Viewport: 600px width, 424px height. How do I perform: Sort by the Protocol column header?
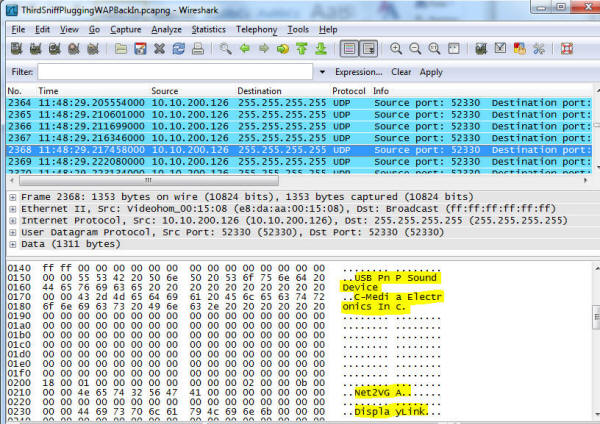pyautogui.click(x=349, y=91)
